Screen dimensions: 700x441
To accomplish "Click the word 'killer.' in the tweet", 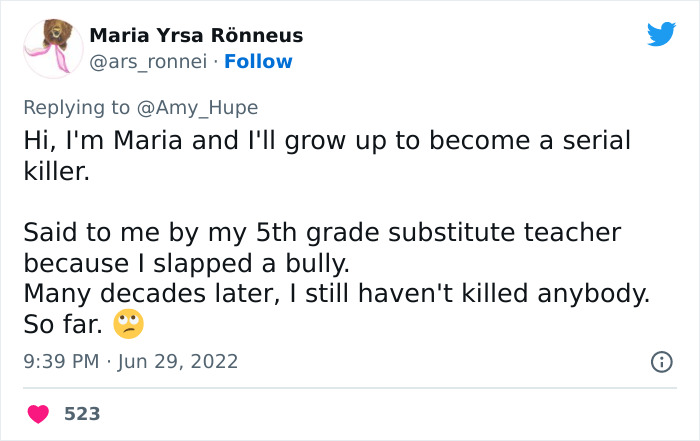I will [x=56, y=171].
